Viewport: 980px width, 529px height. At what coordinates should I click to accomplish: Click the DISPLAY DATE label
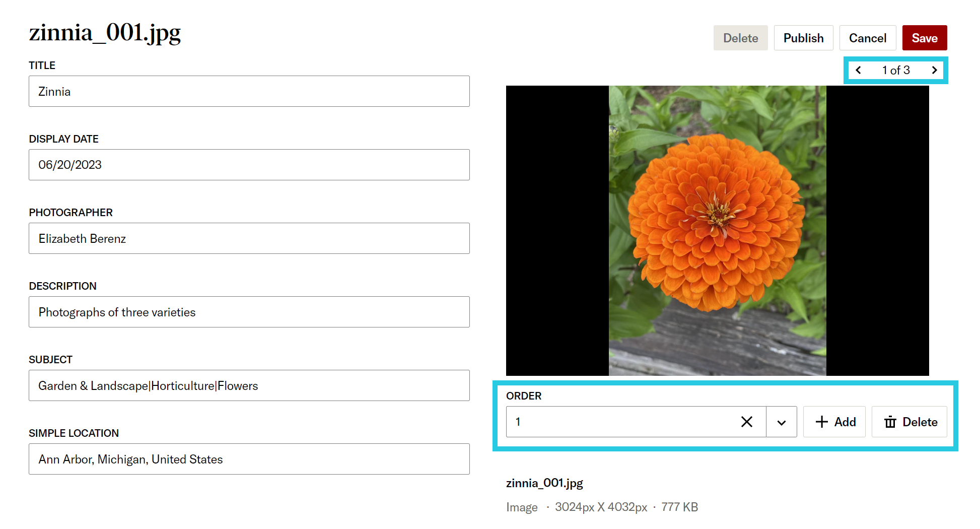(63, 139)
